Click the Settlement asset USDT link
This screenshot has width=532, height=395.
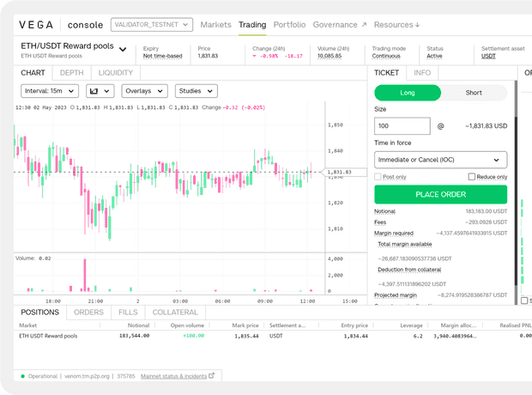(x=488, y=56)
